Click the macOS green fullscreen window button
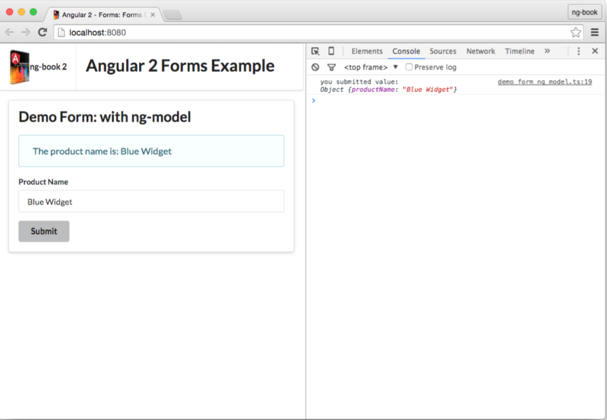Screen dimensions: 607x420 33,12
